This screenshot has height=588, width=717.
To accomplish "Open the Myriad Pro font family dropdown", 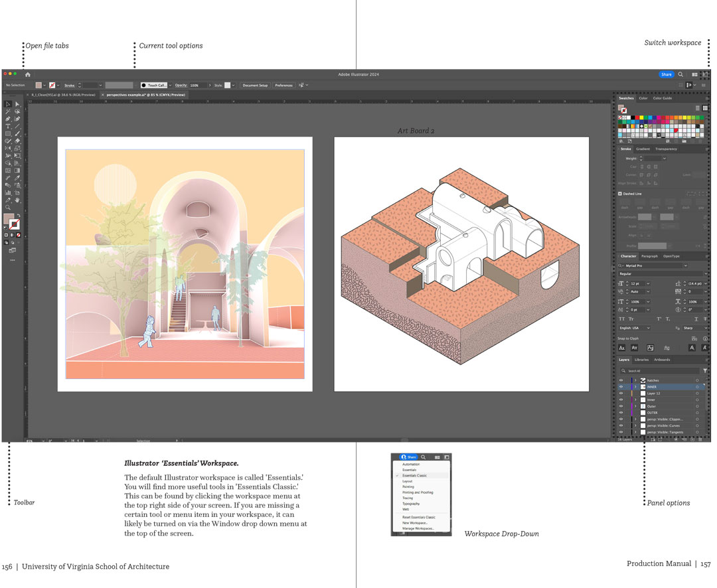I will point(686,265).
